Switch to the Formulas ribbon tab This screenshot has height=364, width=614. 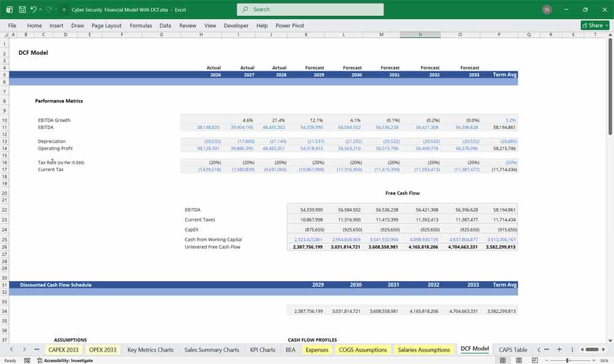141,25
